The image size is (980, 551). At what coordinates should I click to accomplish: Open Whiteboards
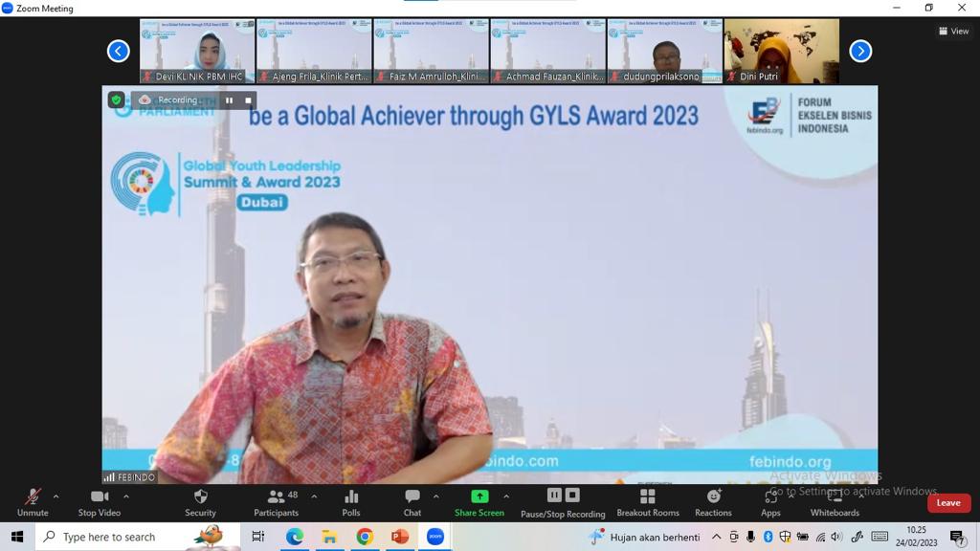pos(835,503)
